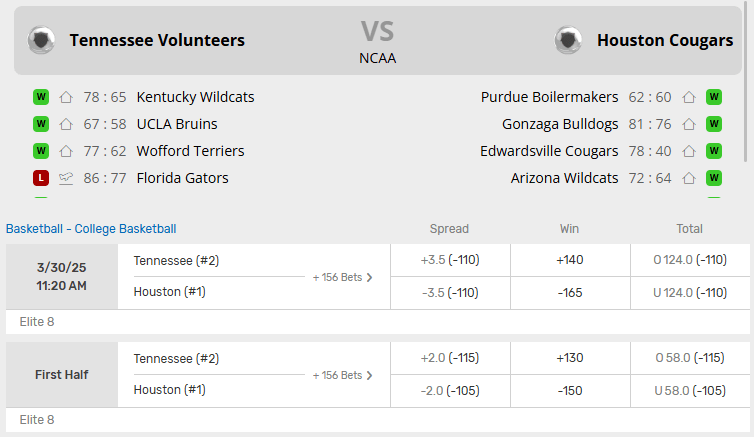The width and height of the screenshot is (754, 437).
Task: Click the Houston Cougars team logo
Action: coord(568,40)
